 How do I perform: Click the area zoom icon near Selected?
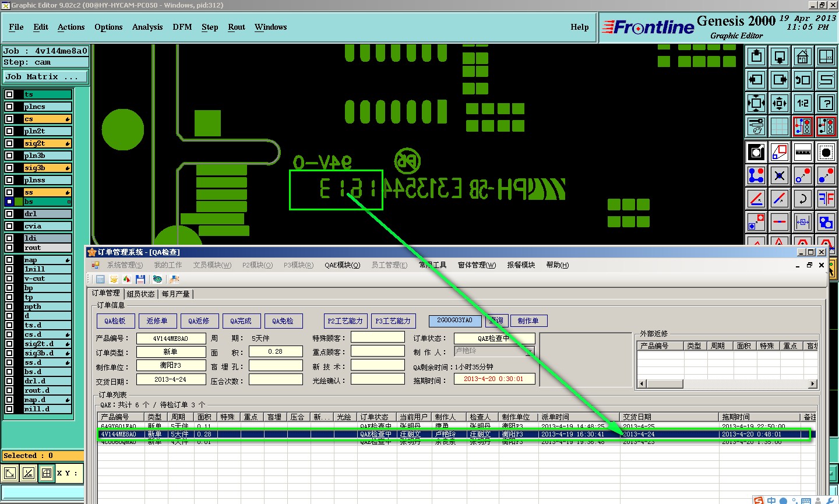10,473
